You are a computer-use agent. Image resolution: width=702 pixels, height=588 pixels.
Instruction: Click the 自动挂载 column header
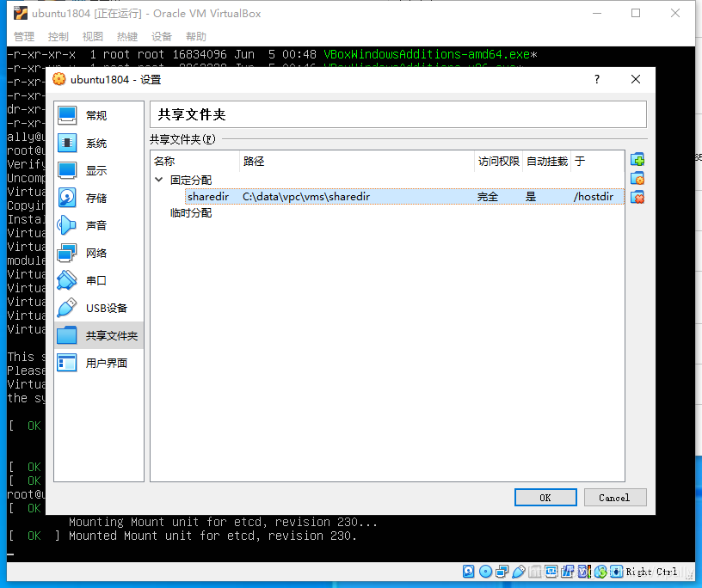point(546,161)
